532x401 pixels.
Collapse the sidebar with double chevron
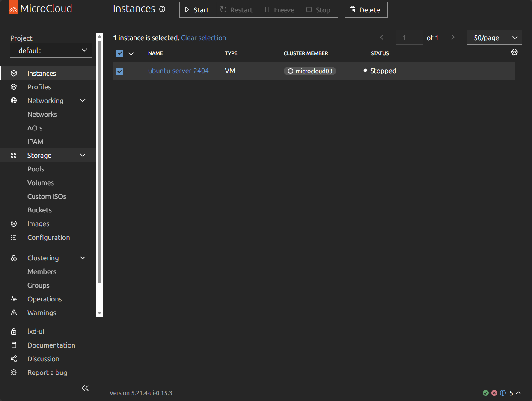85,388
